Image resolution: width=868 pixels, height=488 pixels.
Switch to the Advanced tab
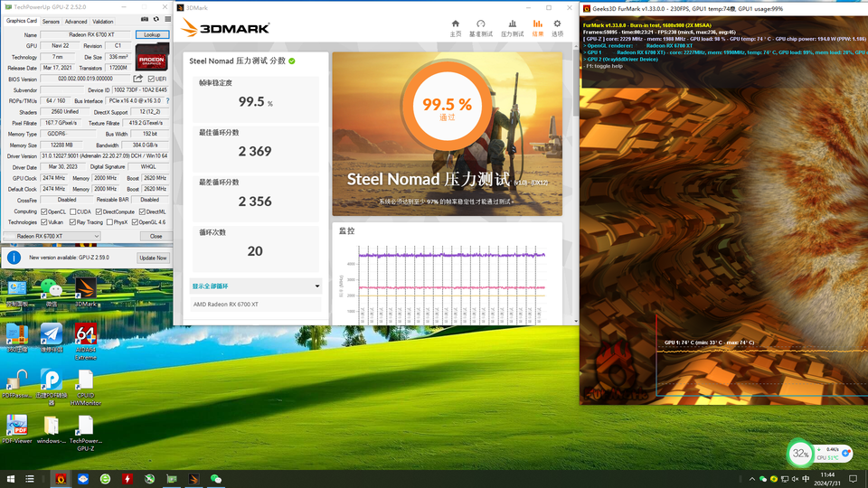[76, 22]
